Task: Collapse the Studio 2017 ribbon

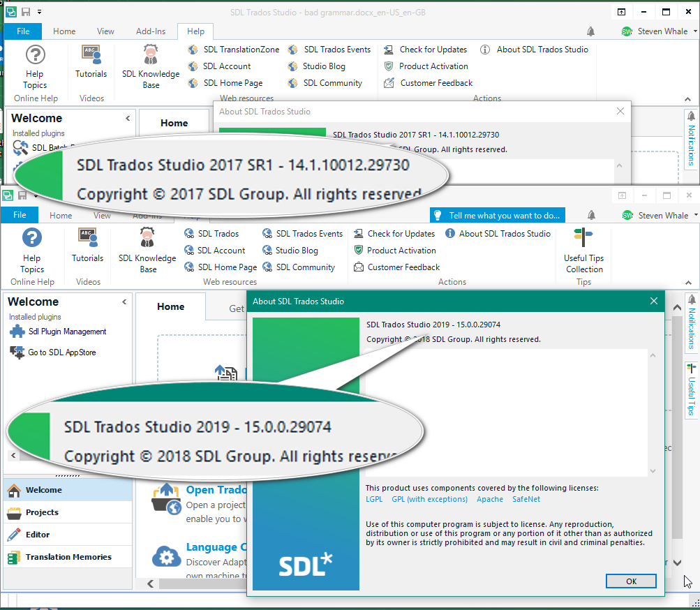Action: pyautogui.click(x=687, y=99)
